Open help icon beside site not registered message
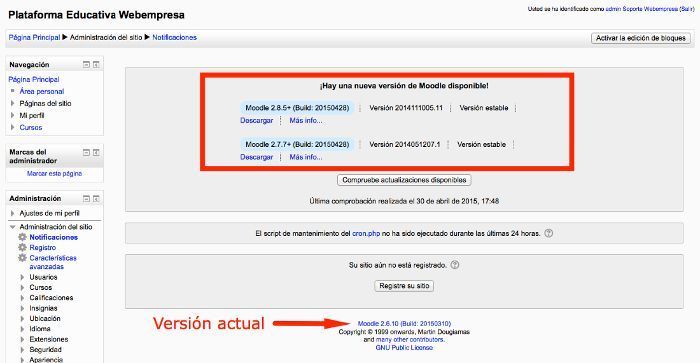Screen dimensions: 700x363 [454, 265]
